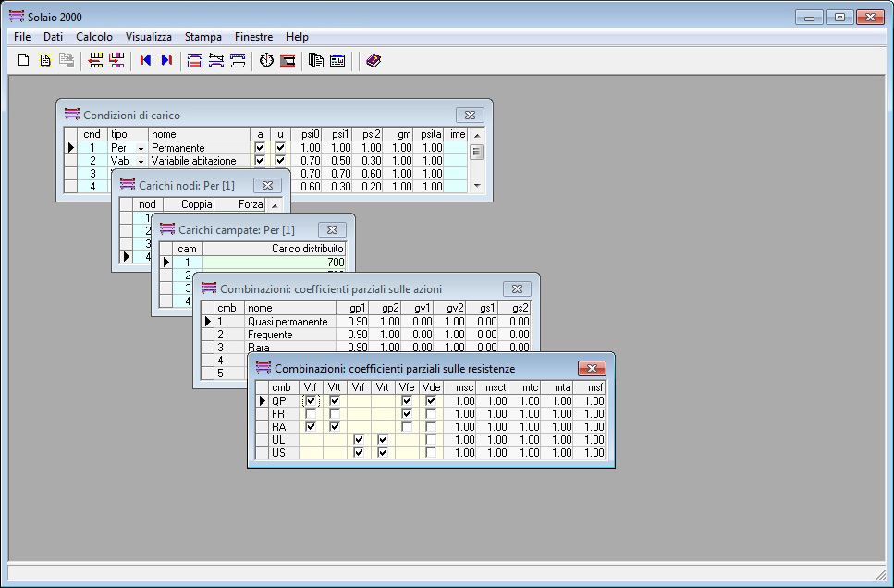Click the beam icon with dotted blue top

238,60
